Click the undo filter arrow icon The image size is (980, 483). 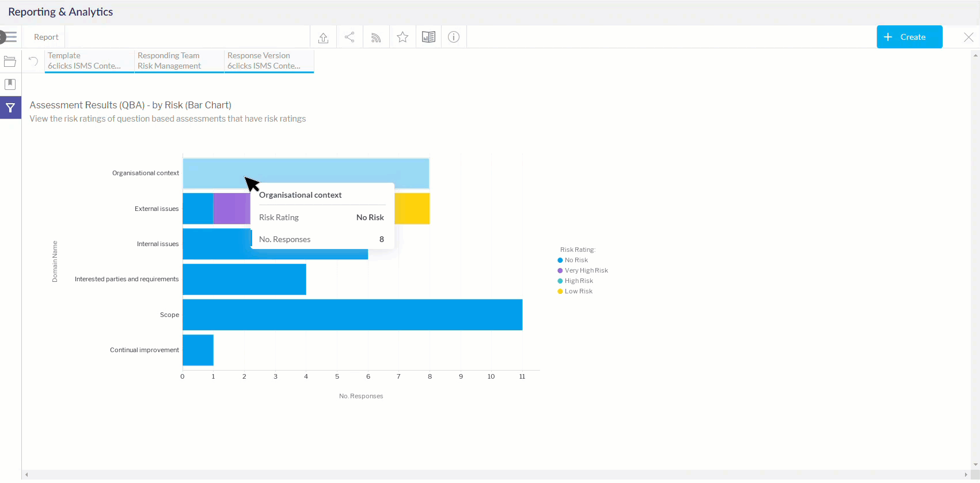[33, 61]
